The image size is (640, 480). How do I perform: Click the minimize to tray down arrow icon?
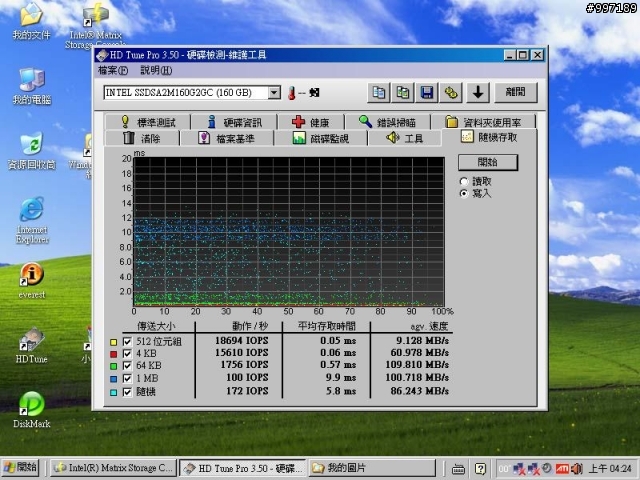478,93
